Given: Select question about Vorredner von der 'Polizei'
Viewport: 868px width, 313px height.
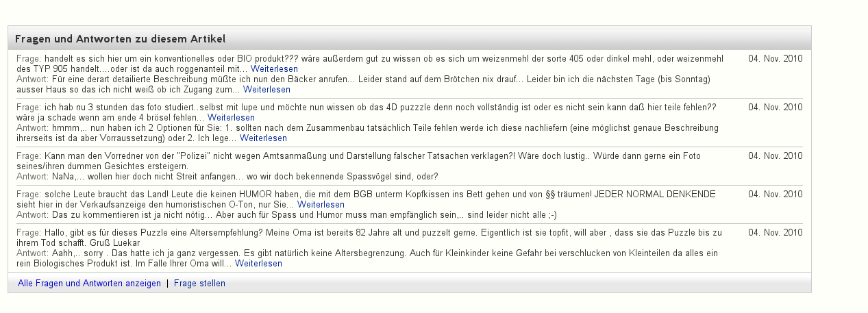Looking at the screenshot, I should pyautogui.click(x=359, y=161).
